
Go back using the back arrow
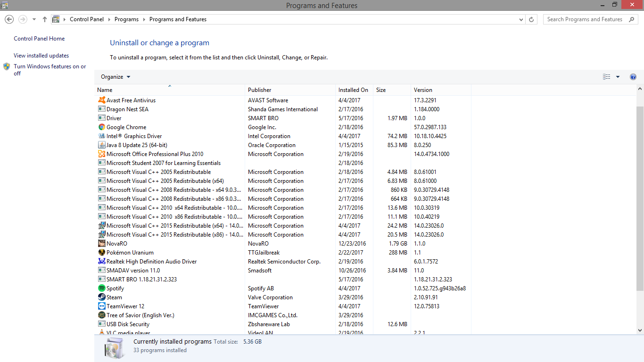click(x=9, y=19)
